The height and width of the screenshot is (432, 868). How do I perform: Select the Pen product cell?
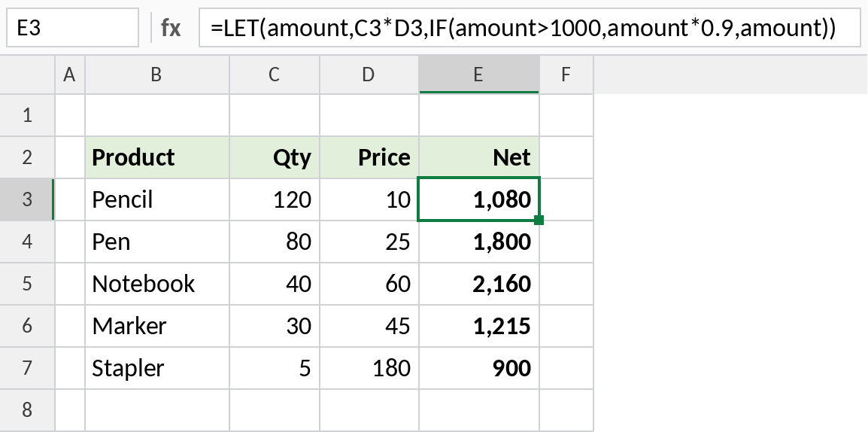coord(156,242)
